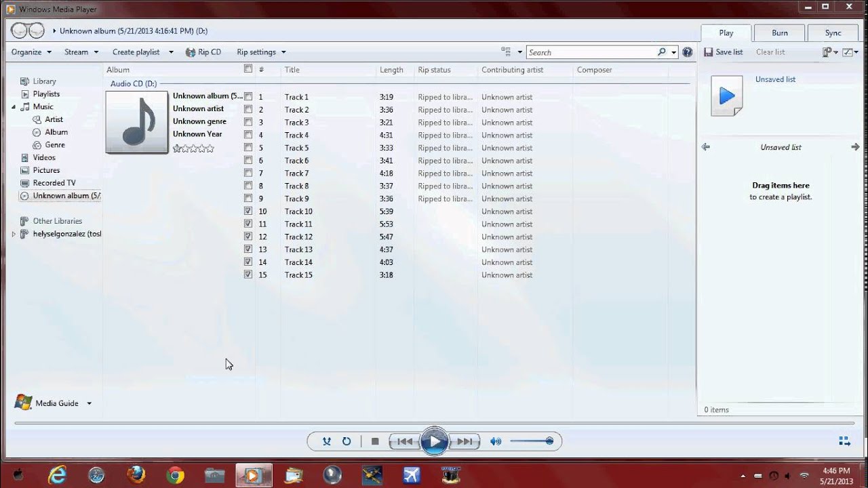Image resolution: width=868 pixels, height=488 pixels.
Task: Mute sound with the speaker icon
Action: point(496,441)
